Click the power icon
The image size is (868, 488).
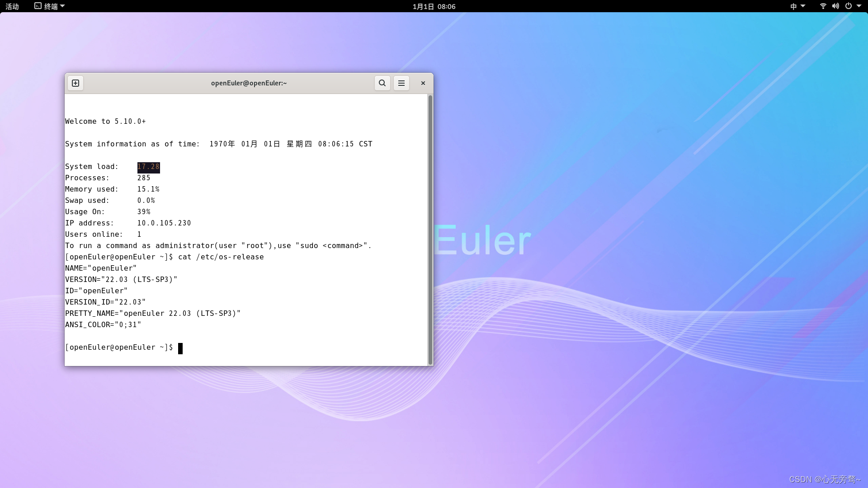click(849, 6)
